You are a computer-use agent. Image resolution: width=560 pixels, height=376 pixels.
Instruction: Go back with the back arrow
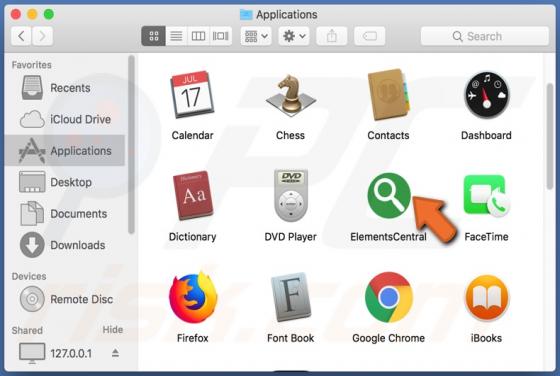click(21, 36)
